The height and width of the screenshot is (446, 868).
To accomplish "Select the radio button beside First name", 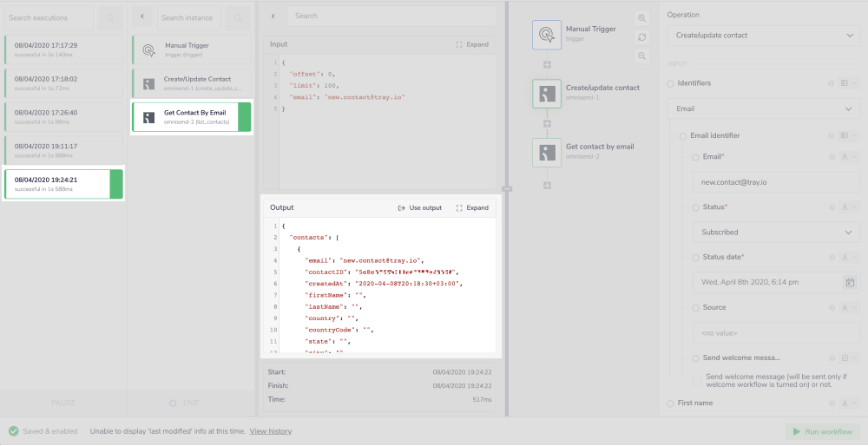I will click(671, 403).
